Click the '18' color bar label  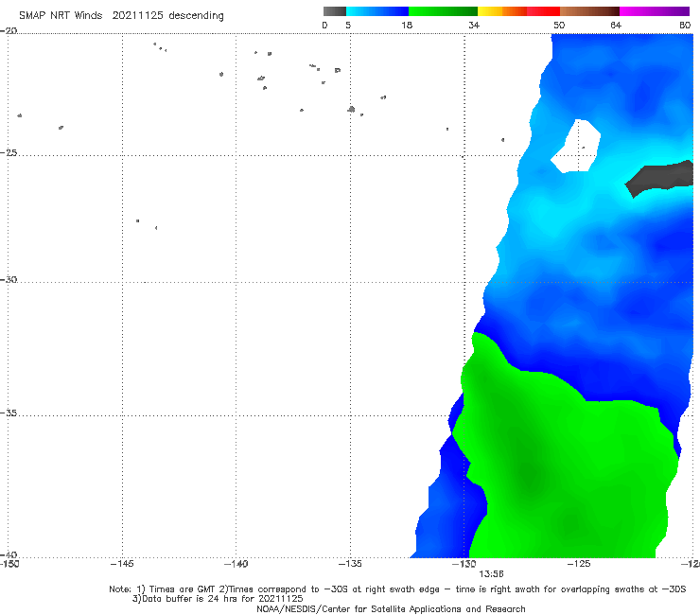tap(407, 25)
